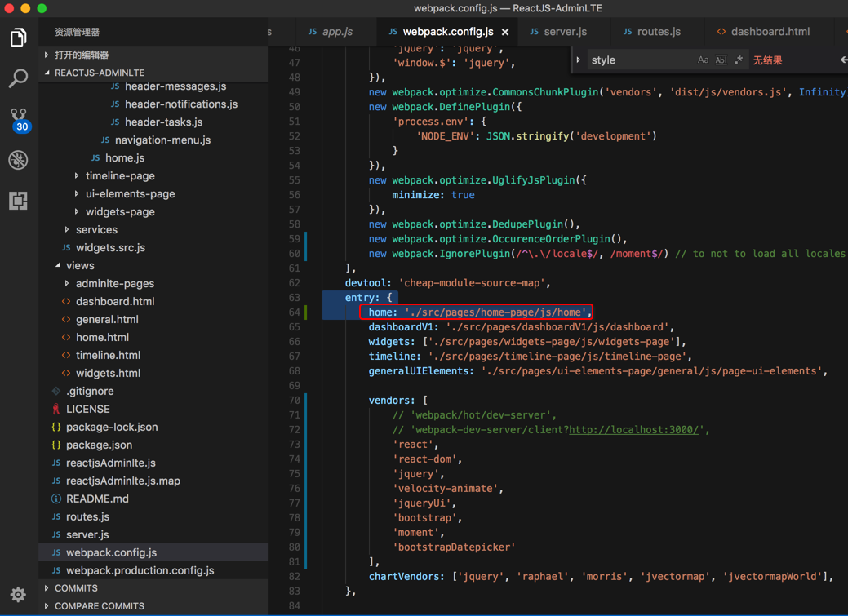The width and height of the screenshot is (848, 616).
Task: Toggle Match Case in find widget
Action: coord(703,60)
